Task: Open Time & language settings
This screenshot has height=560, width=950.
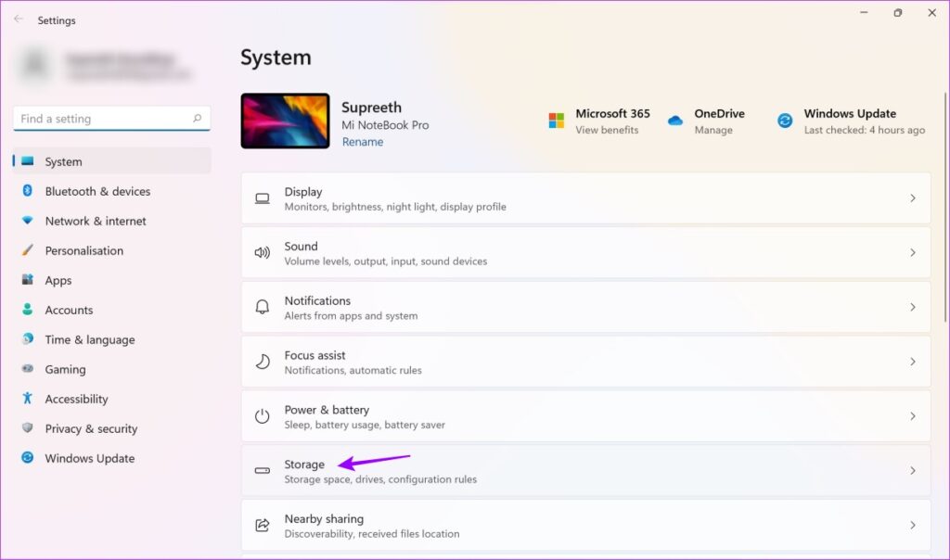Action: 112,339
